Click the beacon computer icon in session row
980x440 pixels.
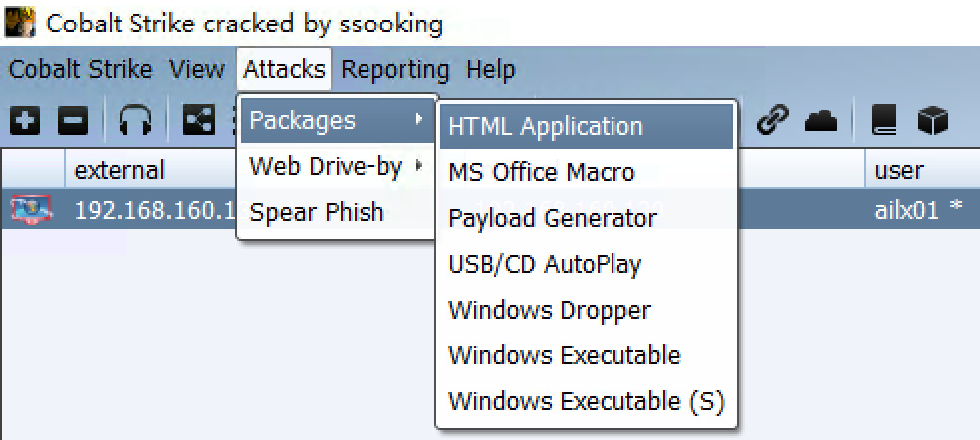click(31, 210)
